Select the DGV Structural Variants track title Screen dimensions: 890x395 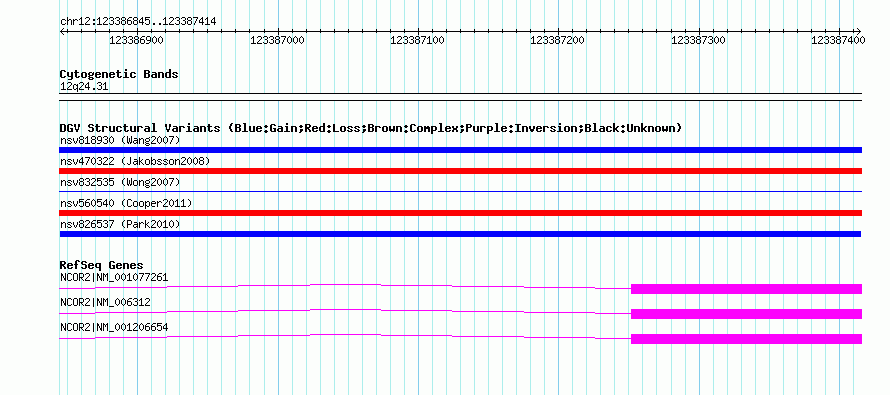[371, 128]
